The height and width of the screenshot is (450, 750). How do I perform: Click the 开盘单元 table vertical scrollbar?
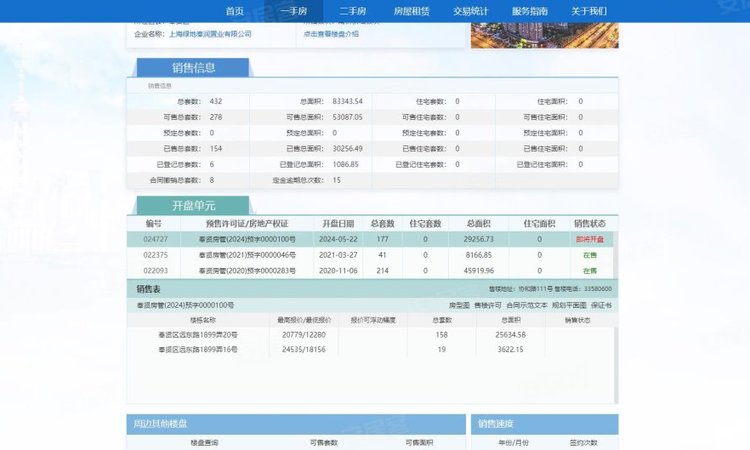coord(616,255)
